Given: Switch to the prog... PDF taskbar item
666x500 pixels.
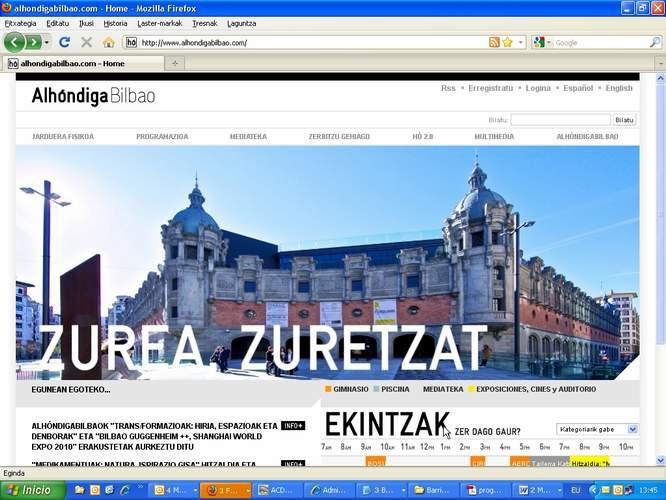Looking at the screenshot, I should click(x=486, y=490).
